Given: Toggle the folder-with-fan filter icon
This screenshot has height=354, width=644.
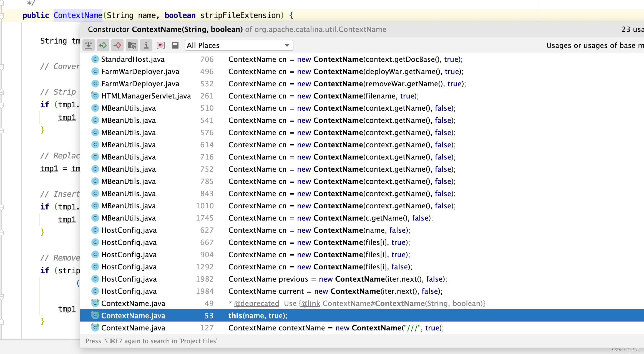Looking at the screenshot, I should [x=132, y=45].
